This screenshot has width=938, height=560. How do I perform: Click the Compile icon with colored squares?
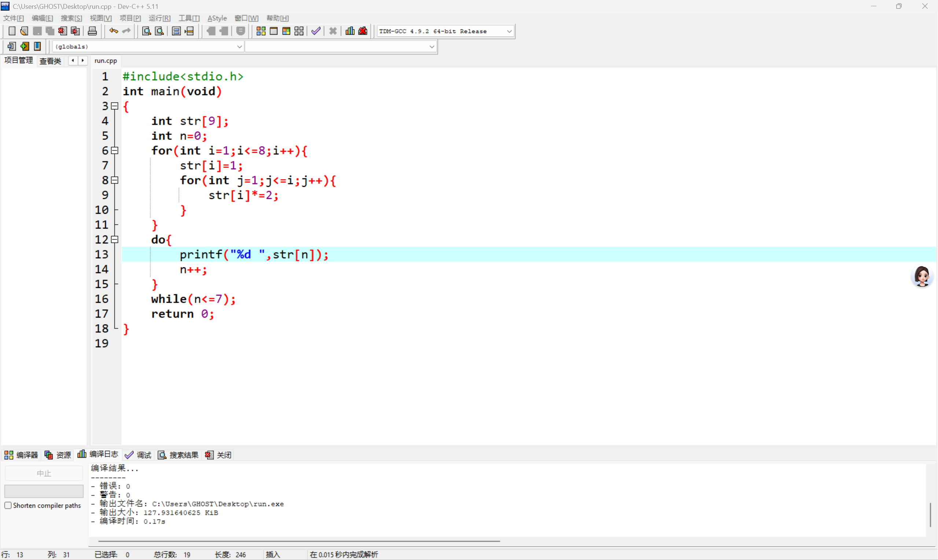[x=261, y=31]
